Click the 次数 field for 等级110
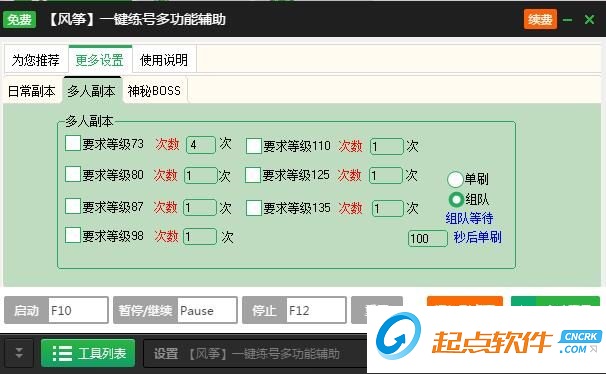 386,146
